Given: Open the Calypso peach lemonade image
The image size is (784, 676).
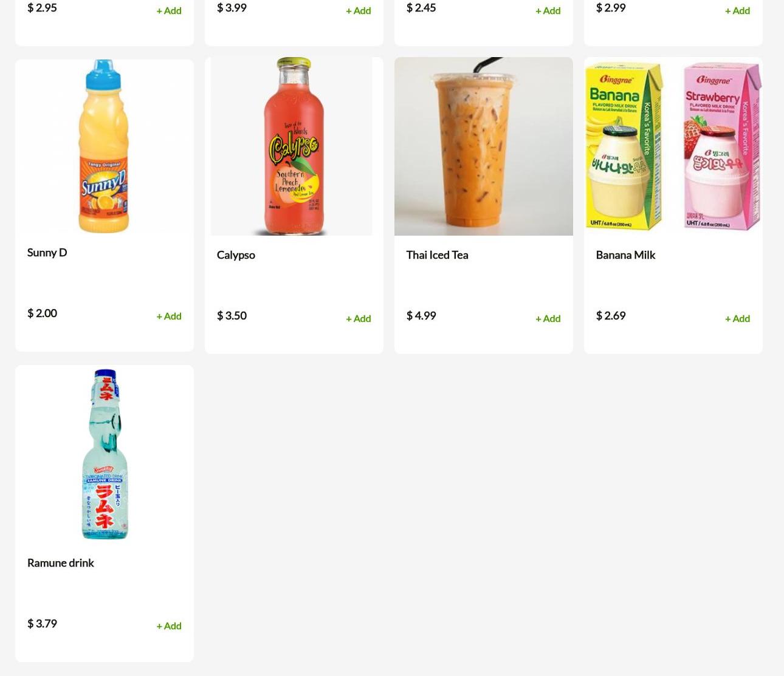Looking at the screenshot, I should tap(292, 146).
